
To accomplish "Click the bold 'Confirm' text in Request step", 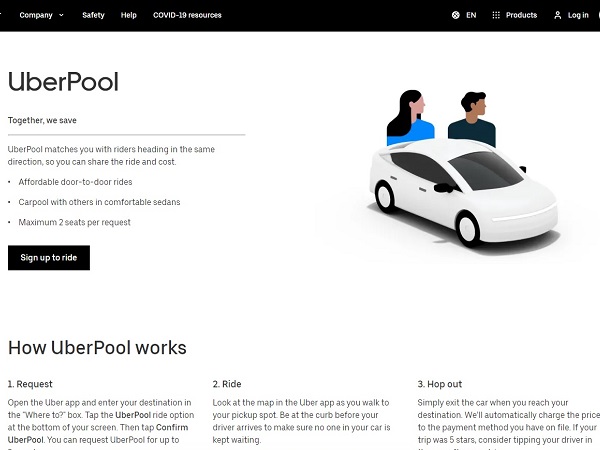I will tap(172, 427).
